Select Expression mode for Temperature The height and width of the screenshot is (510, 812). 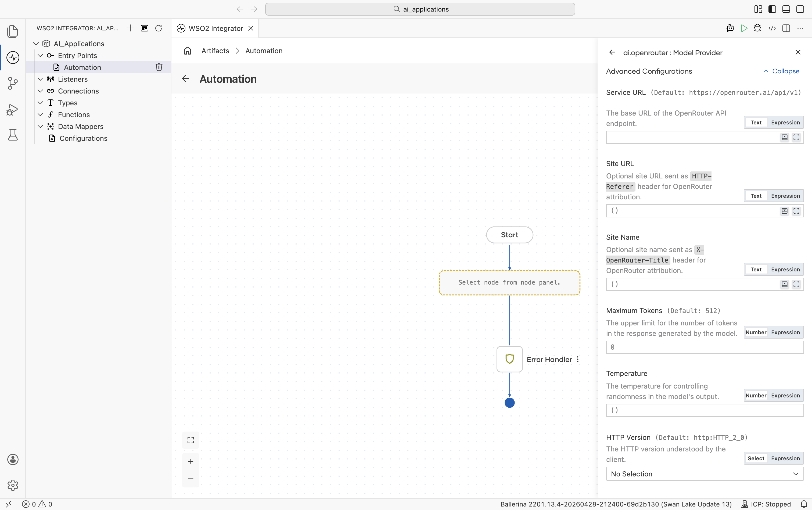785,395
